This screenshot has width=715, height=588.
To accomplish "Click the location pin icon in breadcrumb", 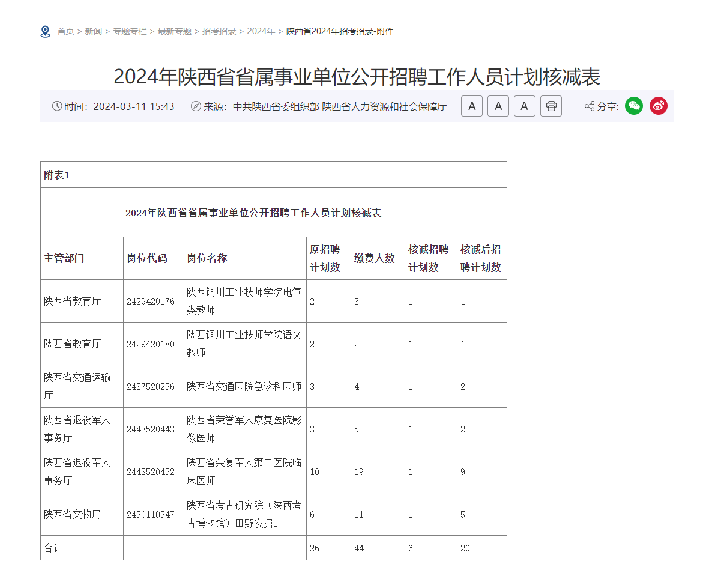I will click(45, 31).
